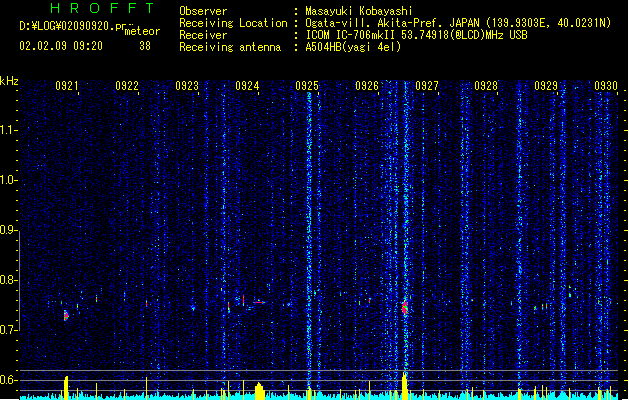Click the date stamp 02.02.09 09:20
The height and width of the screenshot is (400, 629).
pyautogui.click(x=61, y=46)
